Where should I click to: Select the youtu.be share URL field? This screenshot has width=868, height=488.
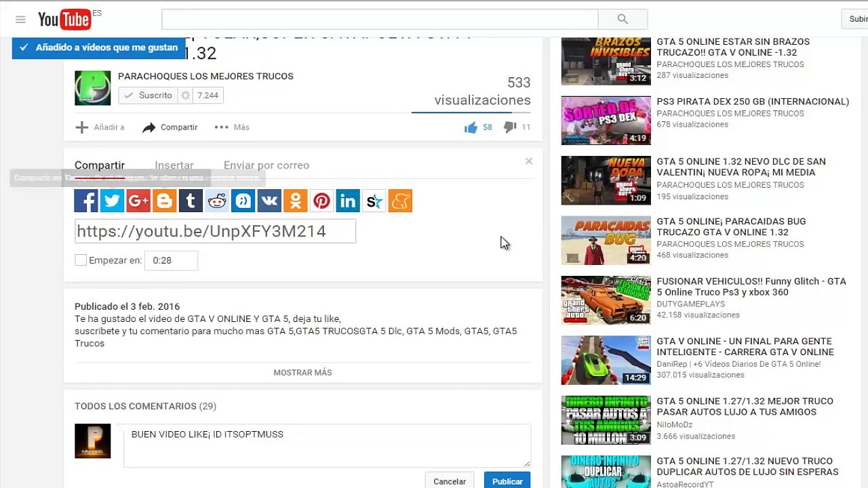pyautogui.click(x=215, y=231)
